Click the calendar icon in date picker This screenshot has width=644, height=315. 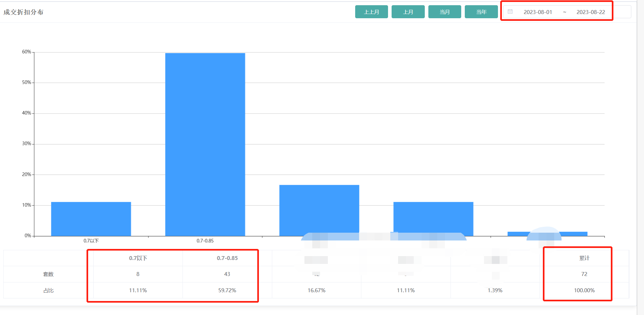(x=510, y=12)
